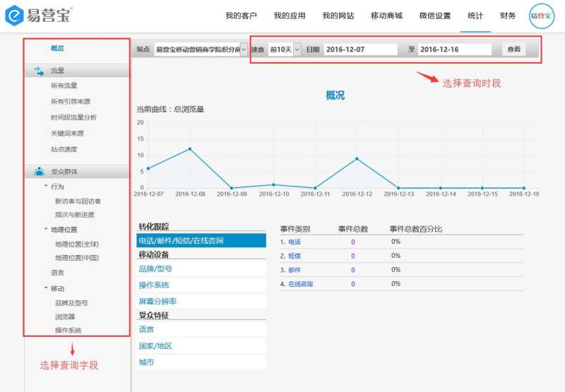
Task: Click the chart data point for 2016-12-08
Action: click(190, 149)
